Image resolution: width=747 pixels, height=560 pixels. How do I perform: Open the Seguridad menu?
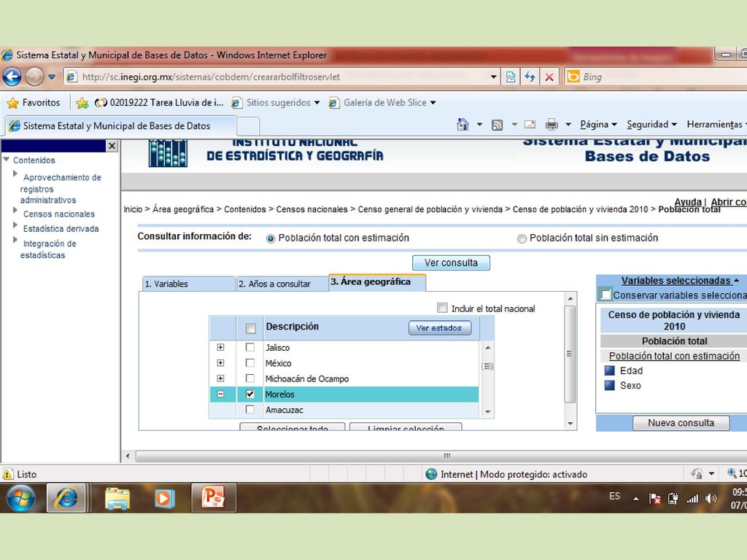point(651,124)
